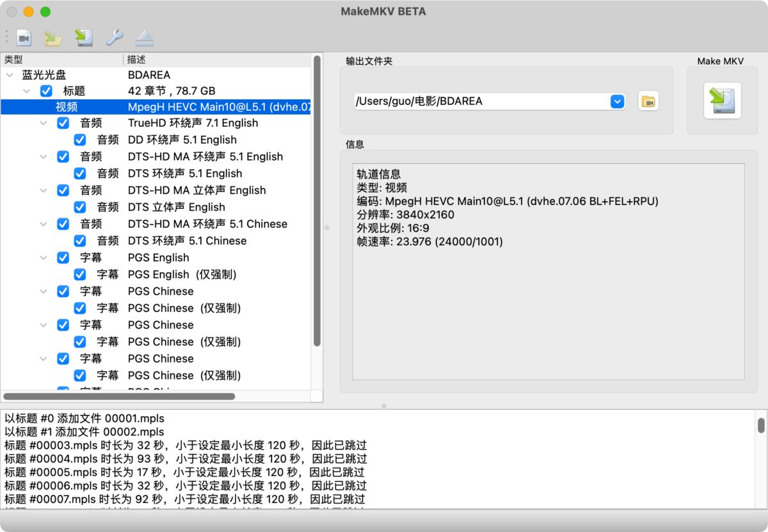Open video file toolbar icon
This screenshot has height=532, width=768.
point(24,38)
